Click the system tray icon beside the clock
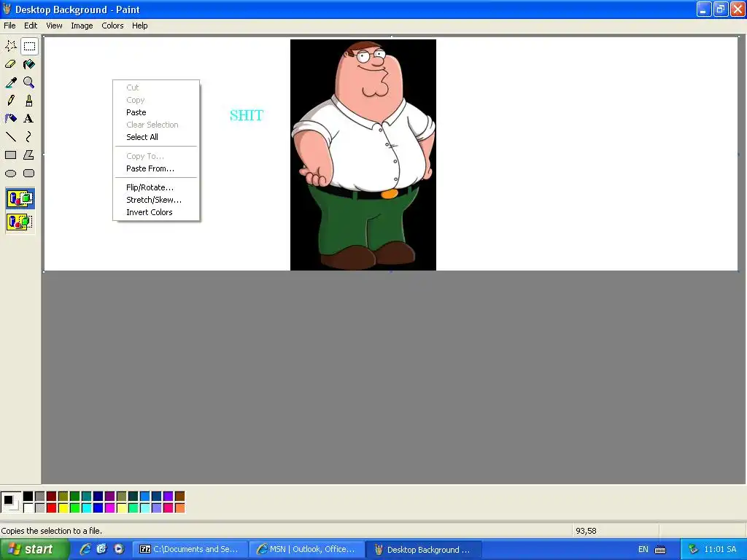The image size is (747, 560). [693, 550]
